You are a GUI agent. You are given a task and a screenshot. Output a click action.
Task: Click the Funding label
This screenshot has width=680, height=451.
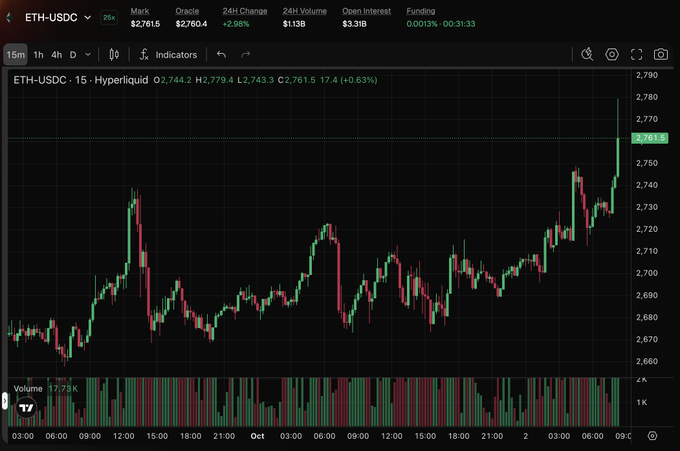click(x=421, y=11)
